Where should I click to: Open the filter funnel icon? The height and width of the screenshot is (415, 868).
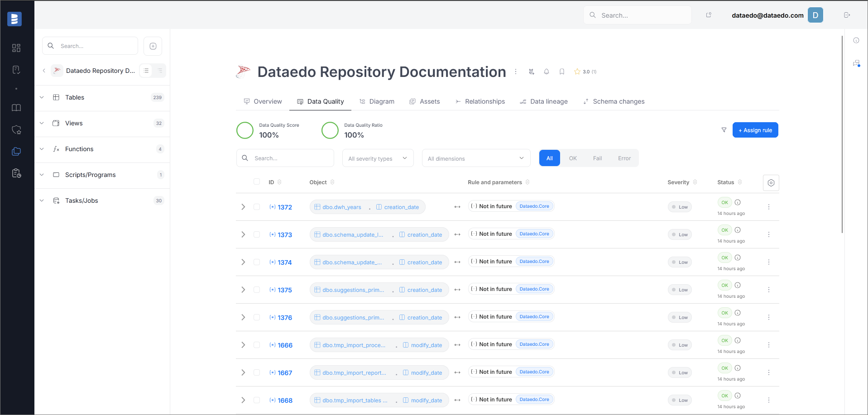point(724,130)
